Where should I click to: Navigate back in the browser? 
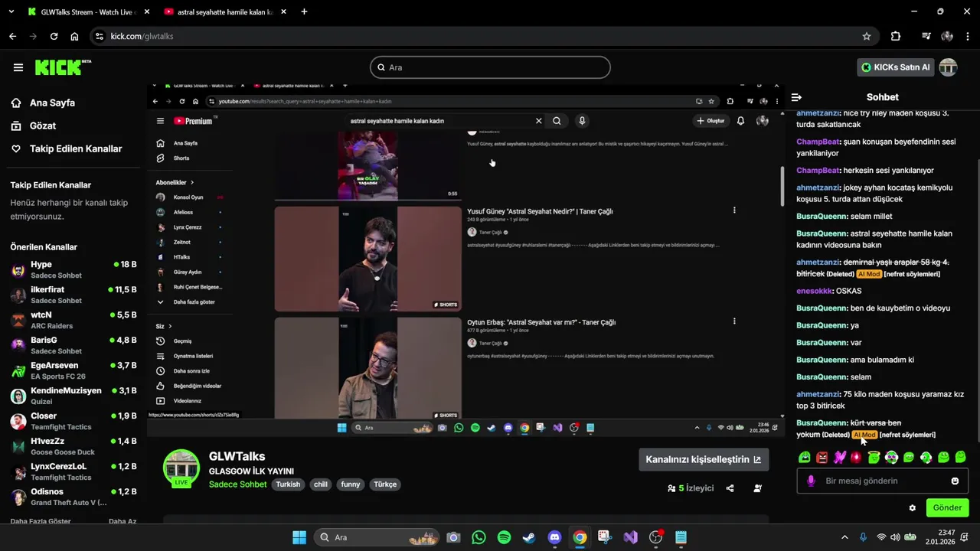[x=12, y=36]
